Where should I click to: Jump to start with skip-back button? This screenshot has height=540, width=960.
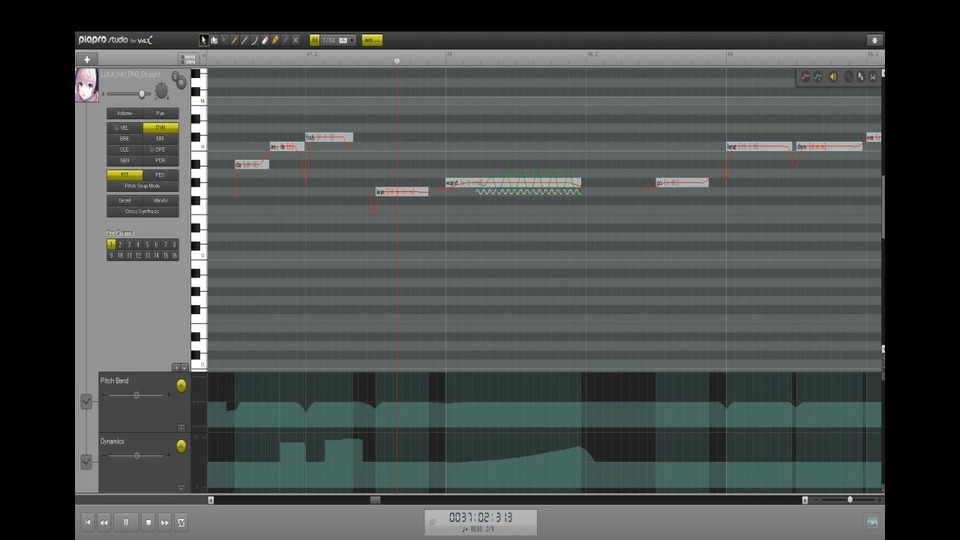(88, 522)
